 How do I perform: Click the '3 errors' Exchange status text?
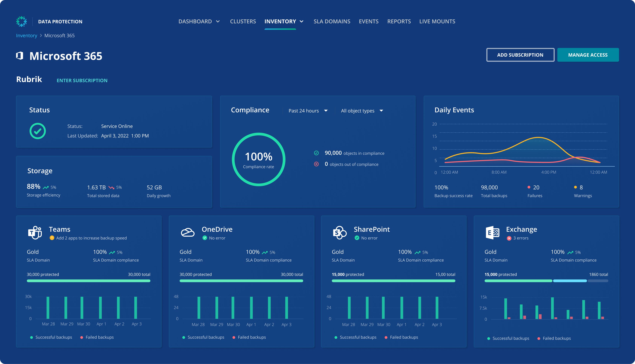pos(521,238)
